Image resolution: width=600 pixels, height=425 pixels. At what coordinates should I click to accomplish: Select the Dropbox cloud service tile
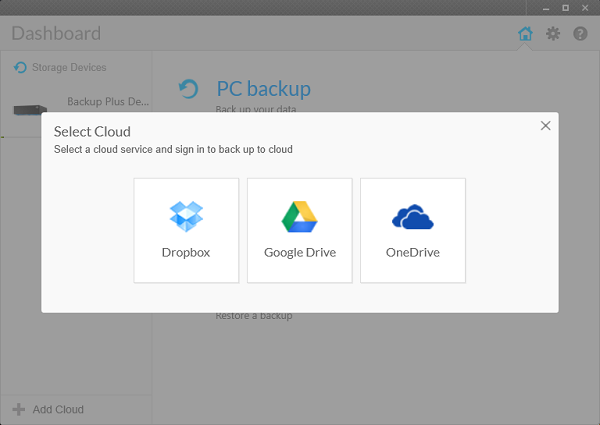[186, 230]
